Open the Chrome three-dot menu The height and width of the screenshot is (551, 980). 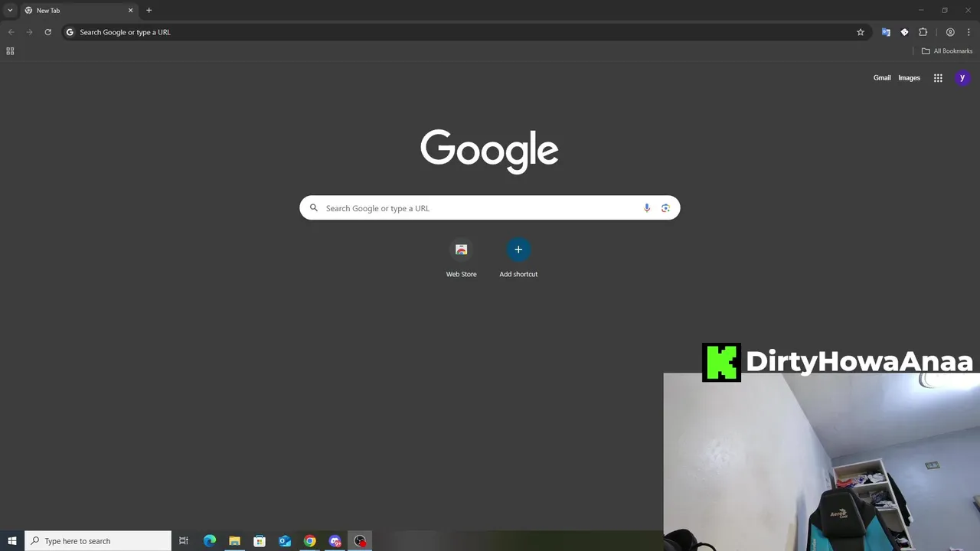969,32
